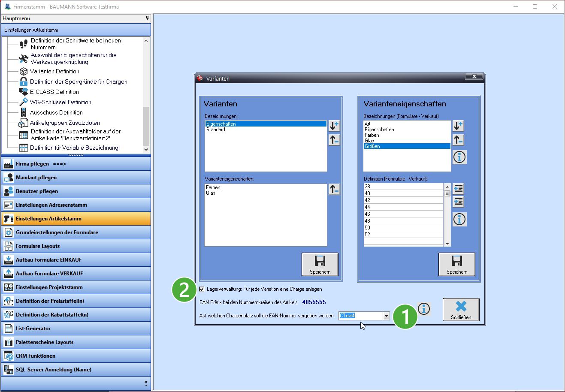
Task: Open SQL-Server Anmeldung (Name) section
Action: (76, 370)
